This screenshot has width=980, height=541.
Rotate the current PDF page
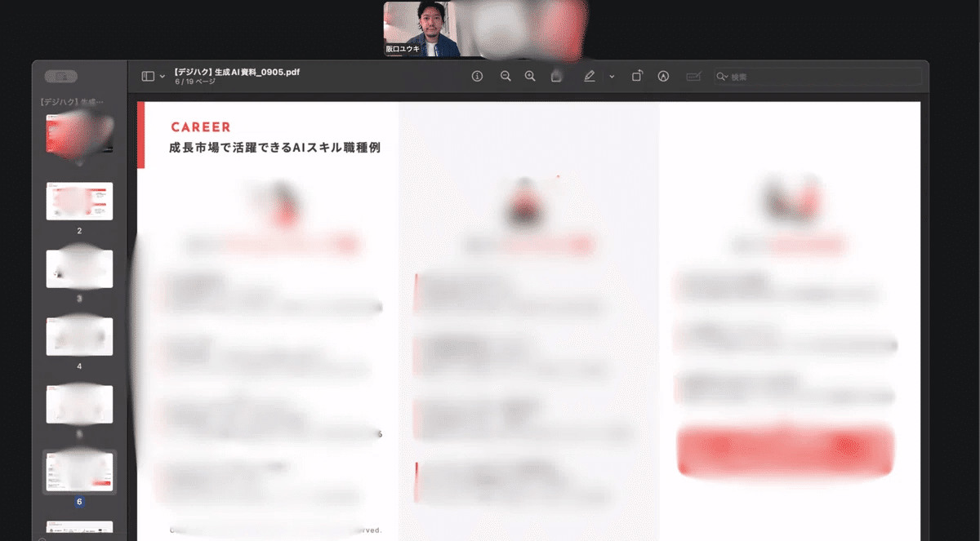point(637,75)
